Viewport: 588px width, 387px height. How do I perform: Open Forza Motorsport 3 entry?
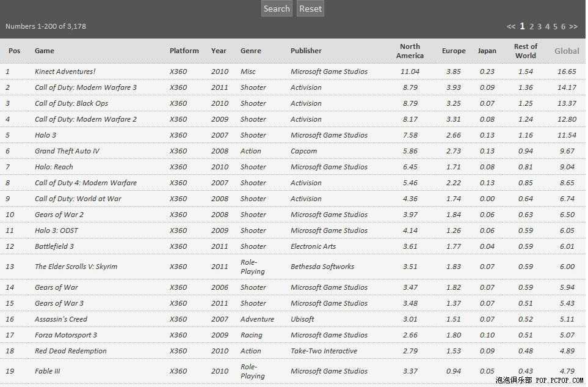tap(65, 335)
